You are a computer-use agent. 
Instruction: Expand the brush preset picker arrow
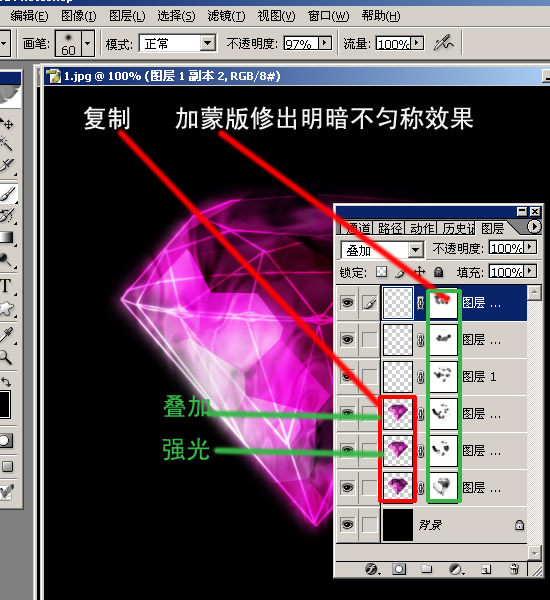pyautogui.click(x=88, y=43)
